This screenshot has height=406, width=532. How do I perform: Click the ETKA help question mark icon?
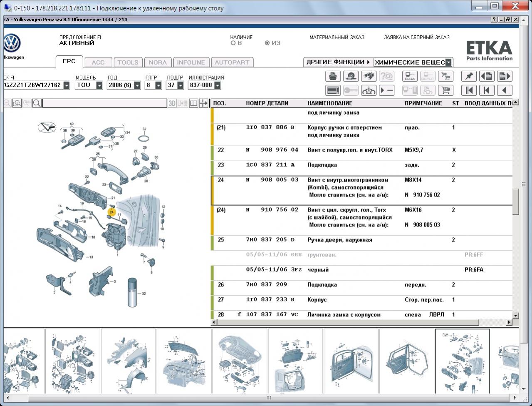tap(494, 20)
